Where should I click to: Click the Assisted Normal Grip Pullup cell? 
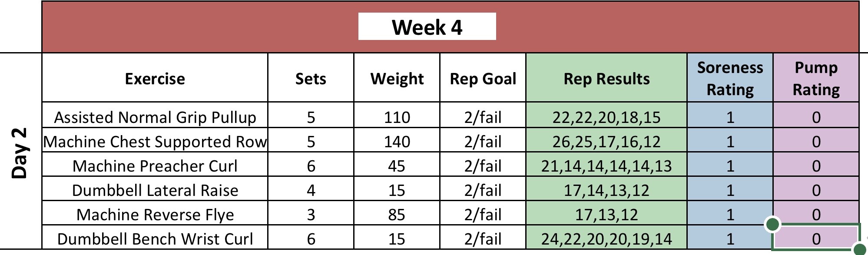(155, 117)
